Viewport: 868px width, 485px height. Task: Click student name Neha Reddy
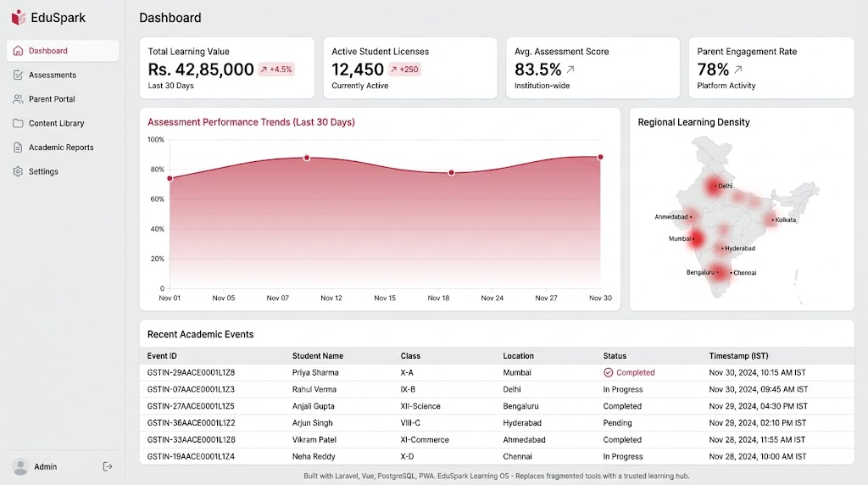click(x=314, y=457)
